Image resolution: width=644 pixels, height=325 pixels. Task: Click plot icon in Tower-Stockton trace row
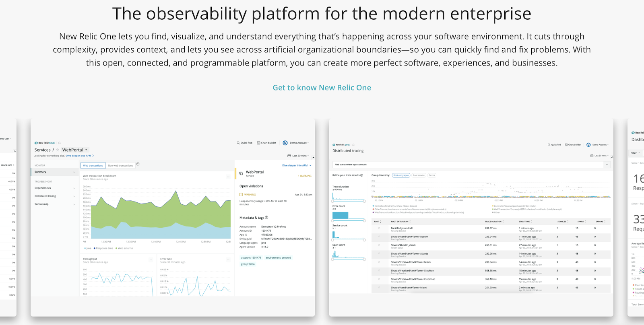(x=379, y=271)
